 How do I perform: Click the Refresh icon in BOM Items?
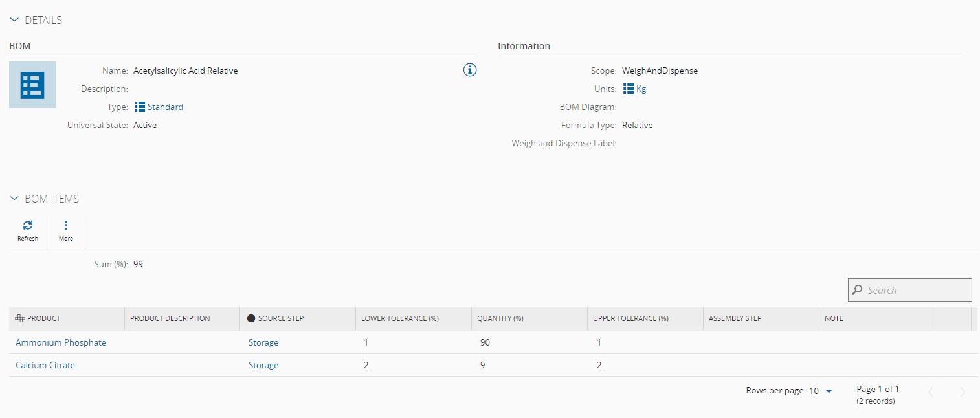pos(28,226)
